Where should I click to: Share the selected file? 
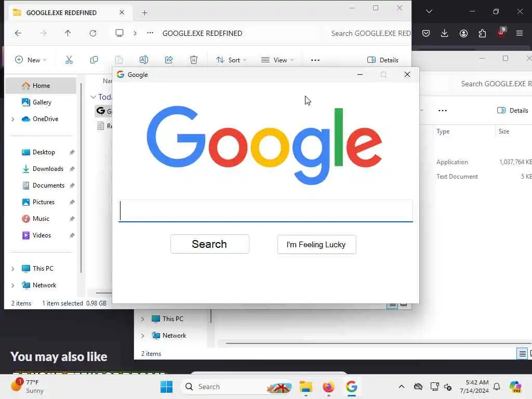169,60
